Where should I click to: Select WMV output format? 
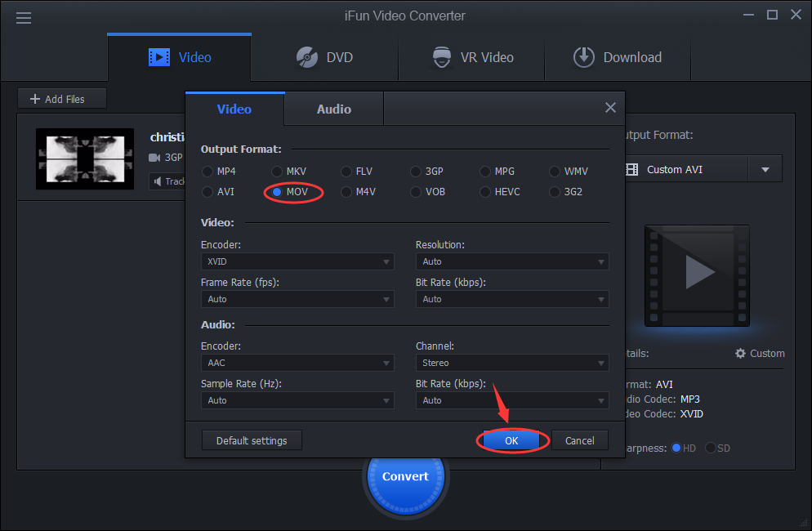pyautogui.click(x=569, y=172)
